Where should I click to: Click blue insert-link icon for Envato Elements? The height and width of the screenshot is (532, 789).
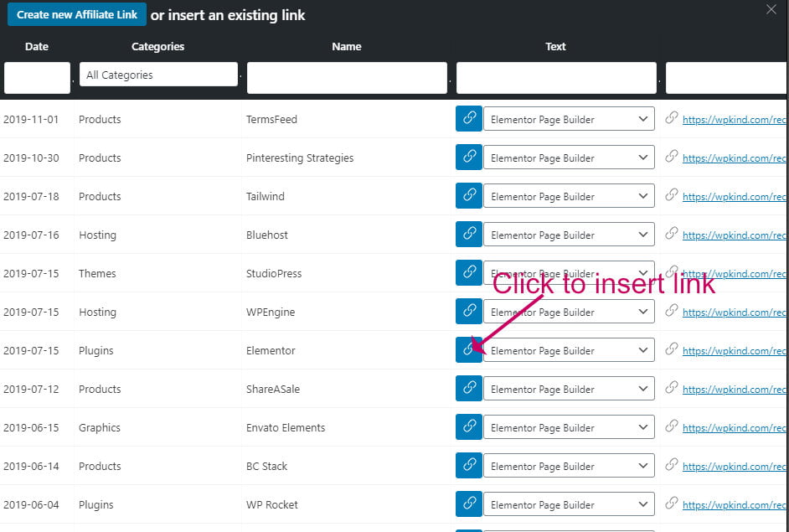tap(469, 427)
